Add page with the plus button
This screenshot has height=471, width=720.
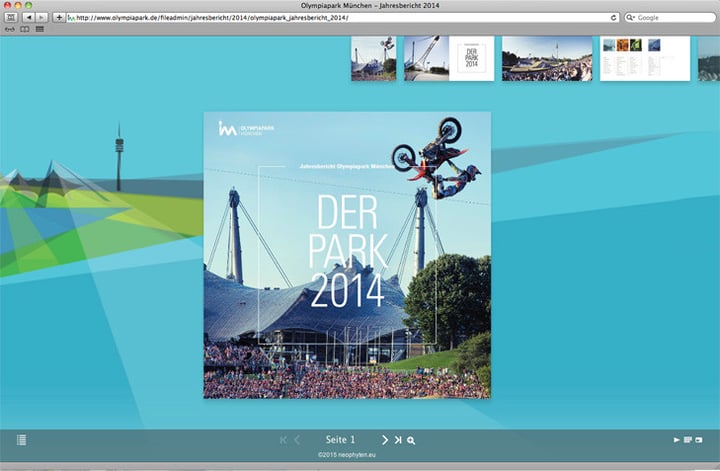tap(58, 17)
